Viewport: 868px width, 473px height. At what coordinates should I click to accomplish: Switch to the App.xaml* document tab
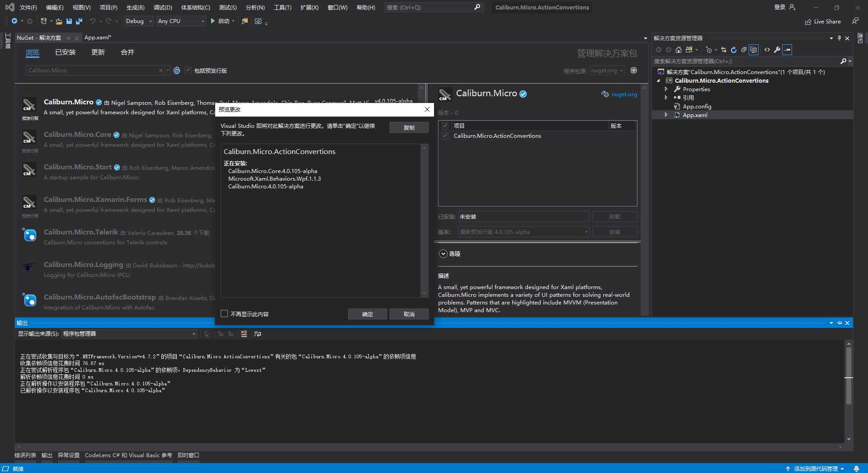click(x=98, y=37)
